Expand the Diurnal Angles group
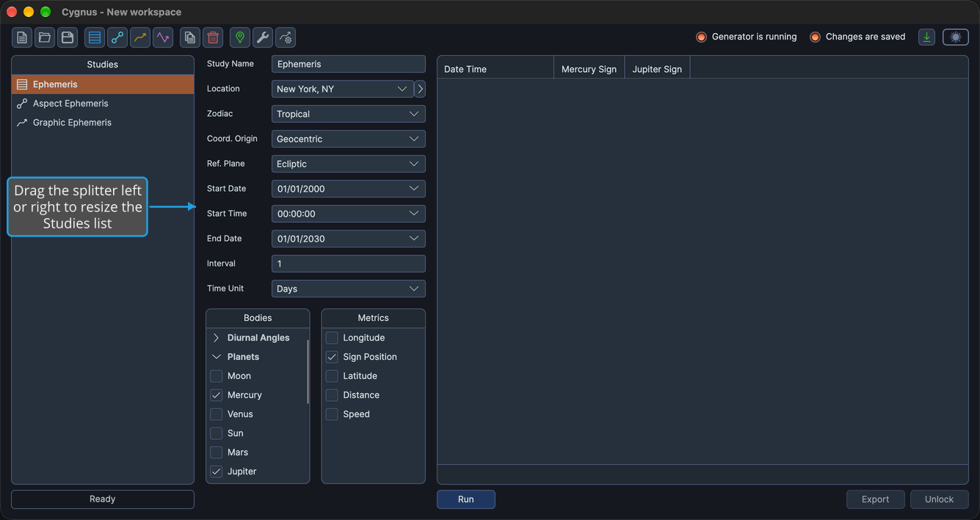The image size is (980, 520). point(217,338)
